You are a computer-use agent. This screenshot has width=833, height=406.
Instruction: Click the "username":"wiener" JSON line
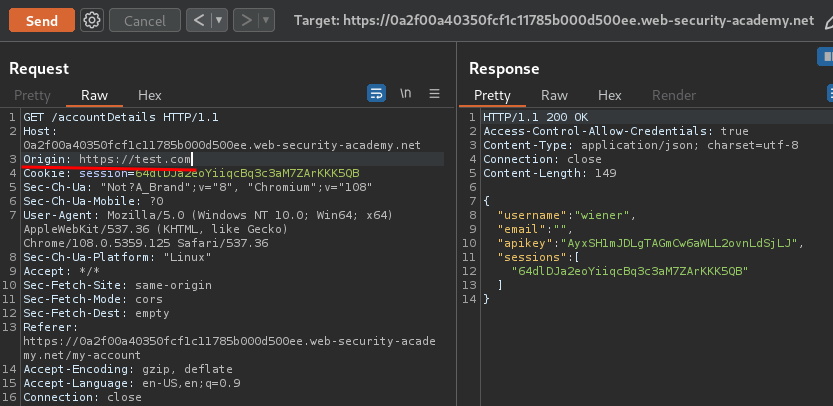[x=566, y=215]
